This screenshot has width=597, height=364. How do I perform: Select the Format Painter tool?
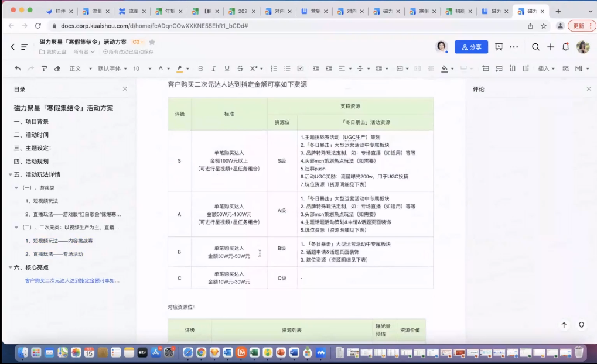tap(44, 68)
